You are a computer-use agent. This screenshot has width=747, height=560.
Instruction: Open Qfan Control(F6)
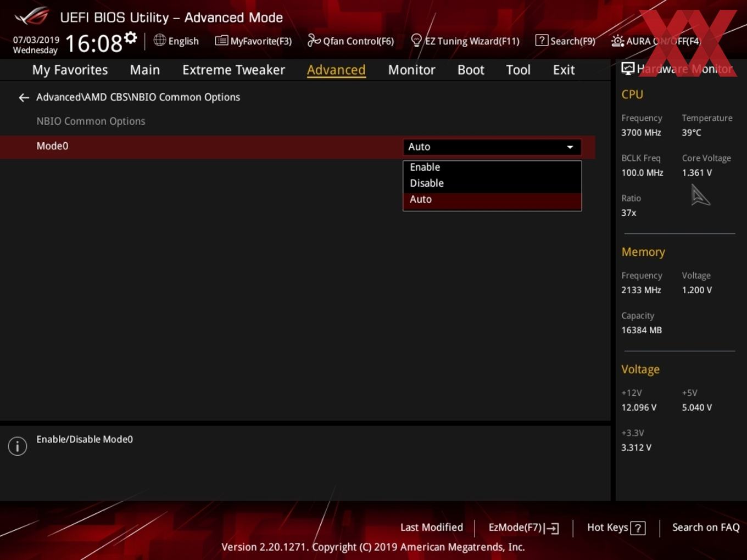[350, 41]
